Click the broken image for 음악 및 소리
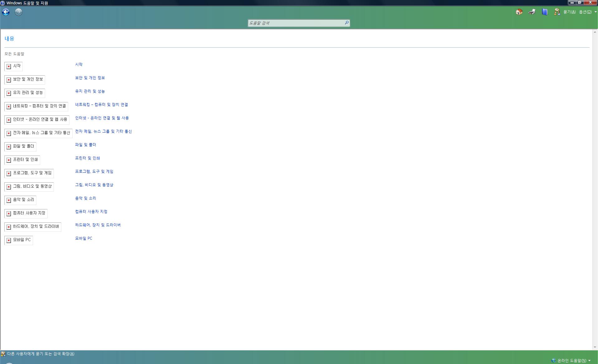 [20, 200]
